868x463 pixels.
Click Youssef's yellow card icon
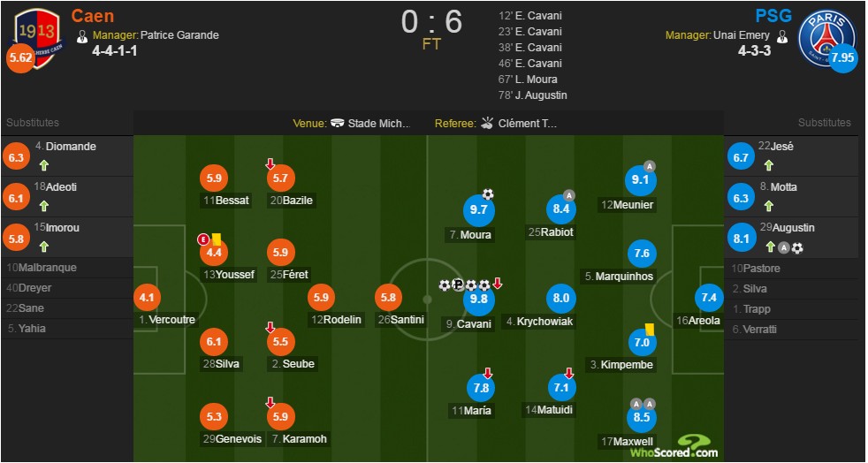click(x=217, y=239)
